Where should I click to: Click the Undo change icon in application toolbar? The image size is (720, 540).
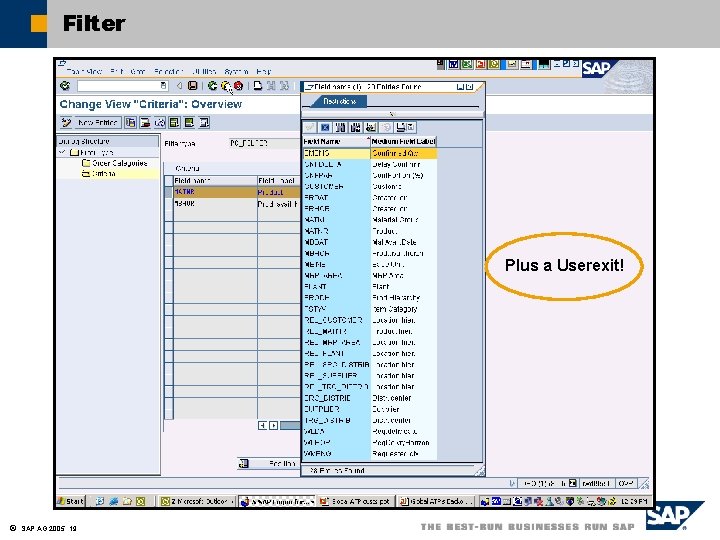159,123
